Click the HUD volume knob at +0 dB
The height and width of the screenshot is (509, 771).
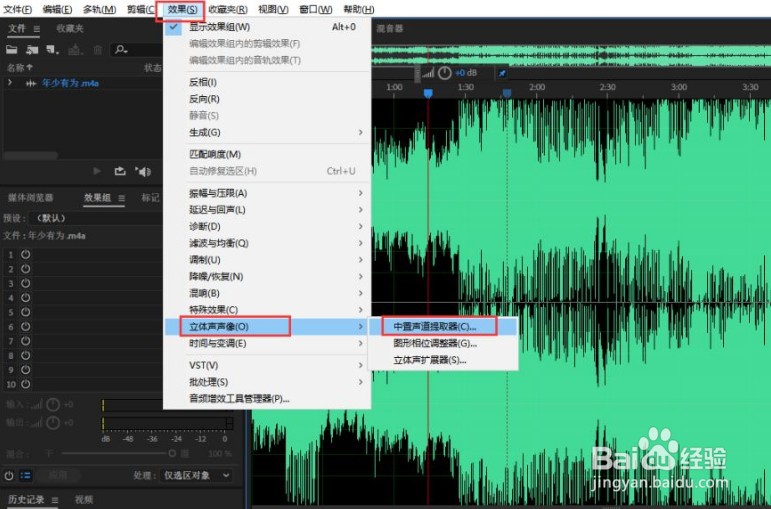pyautogui.click(x=445, y=73)
